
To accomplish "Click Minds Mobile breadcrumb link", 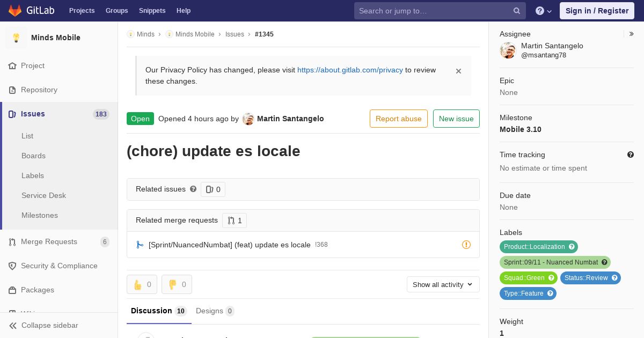I will (x=195, y=34).
